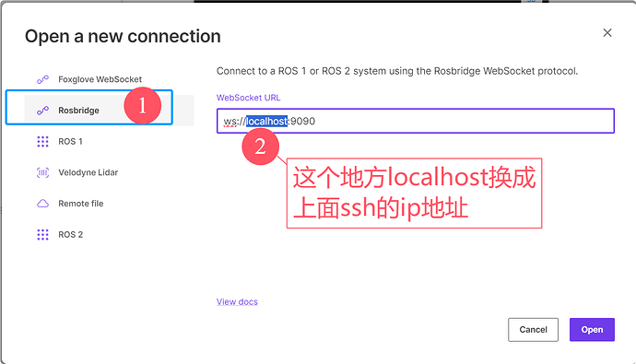The width and height of the screenshot is (636, 364).
Task: Click the Remote file cloud icon
Action: (x=42, y=204)
